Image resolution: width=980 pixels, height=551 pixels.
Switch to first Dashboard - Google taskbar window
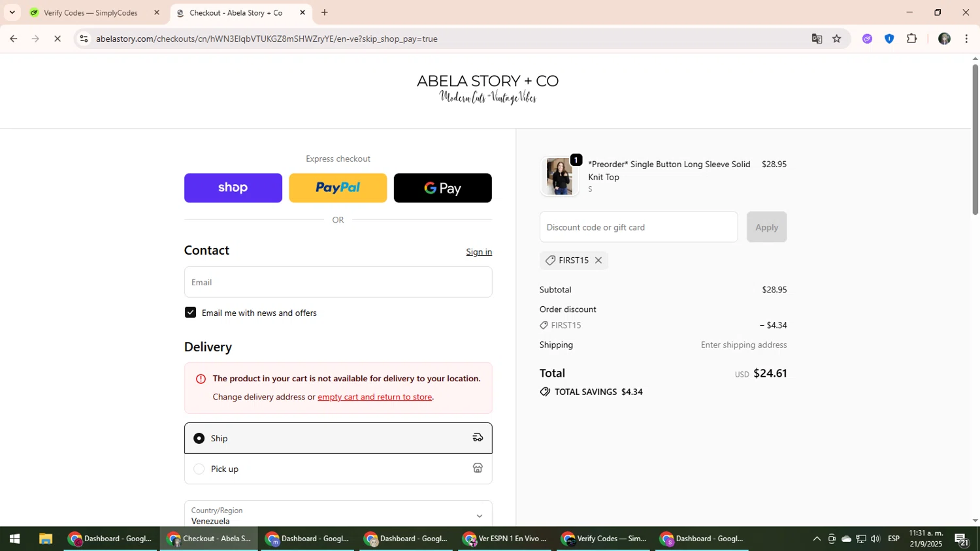pyautogui.click(x=110, y=539)
